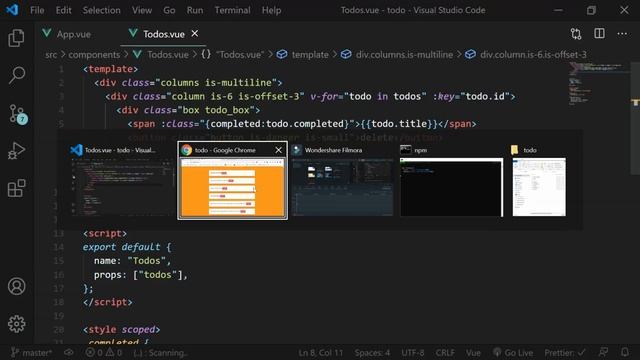Screen dimensions: 640x360
Task: Click Ln 8, Col 11 cursor position
Action: coord(321,353)
